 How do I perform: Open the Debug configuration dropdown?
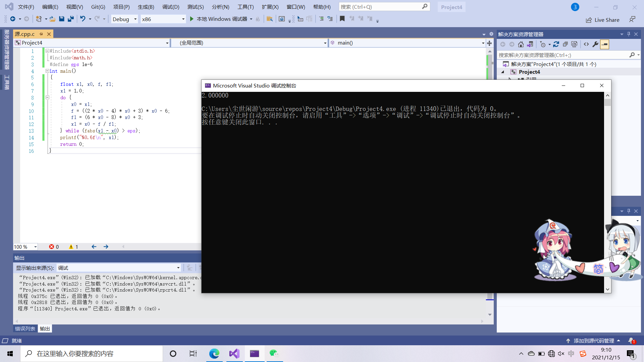[x=135, y=19]
